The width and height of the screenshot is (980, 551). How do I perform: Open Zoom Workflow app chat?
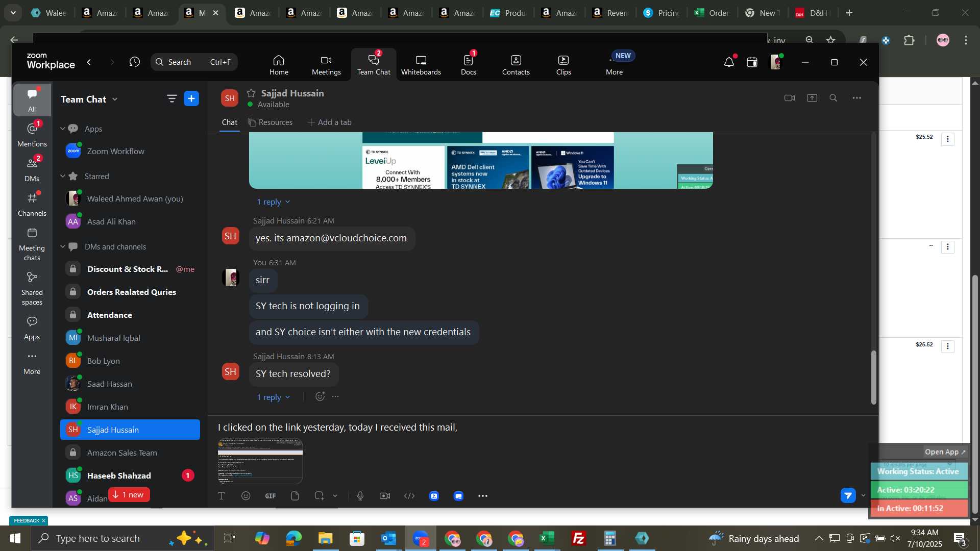130,152
